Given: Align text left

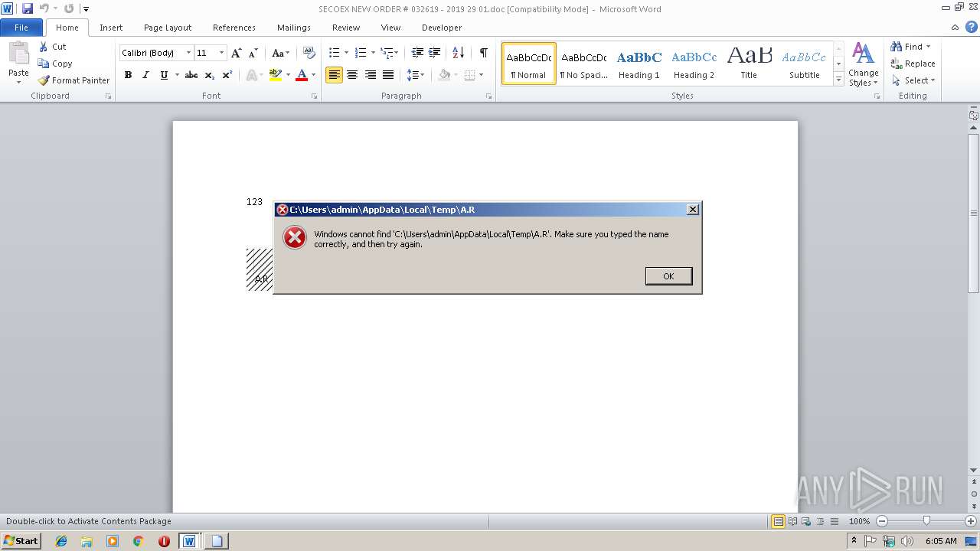Looking at the screenshot, I should [x=334, y=75].
